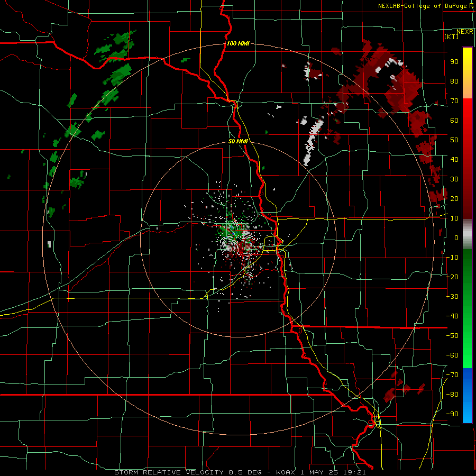Click the 70 value on the velocity scale
The image size is (476, 476).
coord(454,101)
